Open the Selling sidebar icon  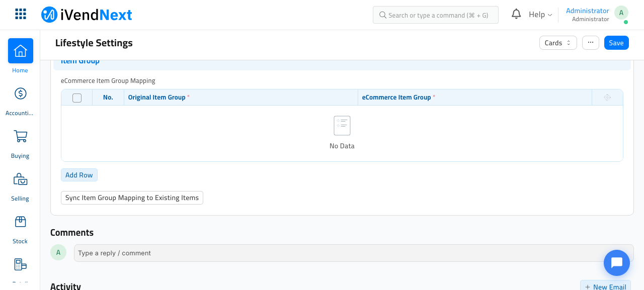tap(20, 179)
